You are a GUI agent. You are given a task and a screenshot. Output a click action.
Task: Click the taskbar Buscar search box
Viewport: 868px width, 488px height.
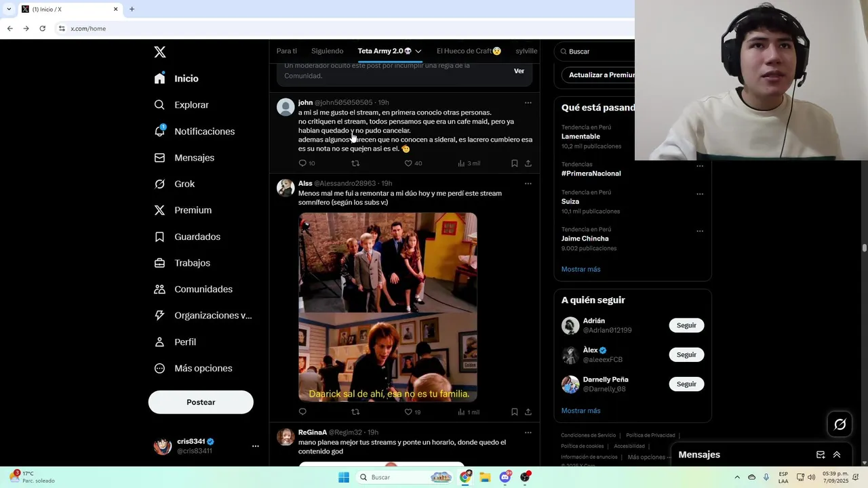point(406,477)
